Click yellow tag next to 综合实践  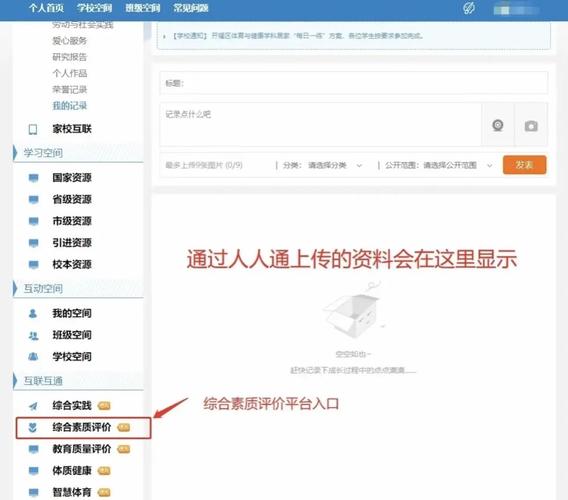104,406
